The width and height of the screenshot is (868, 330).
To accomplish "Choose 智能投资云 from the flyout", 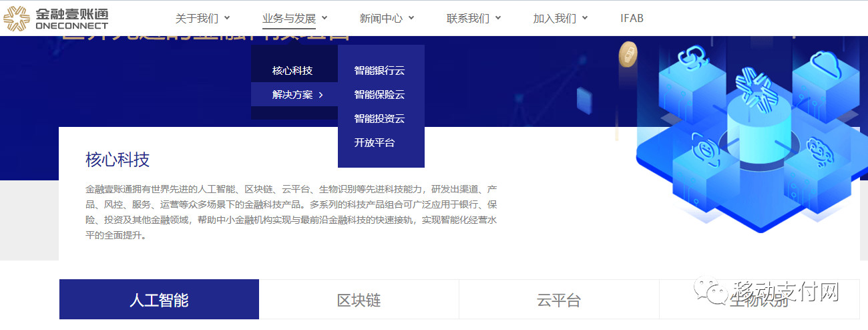I will pos(379,118).
